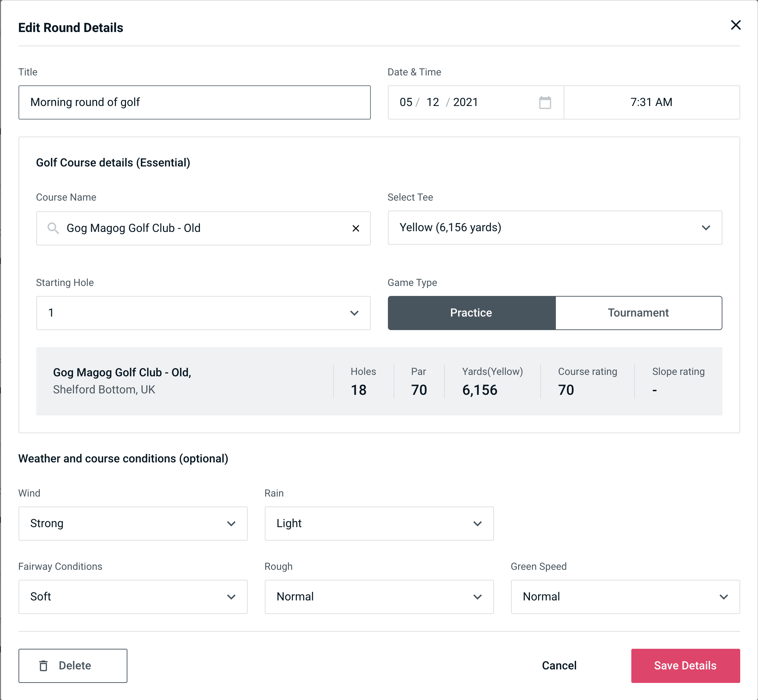758x700 pixels.
Task: Toggle Game Type to Practice
Action: click(x=471, y=313)
